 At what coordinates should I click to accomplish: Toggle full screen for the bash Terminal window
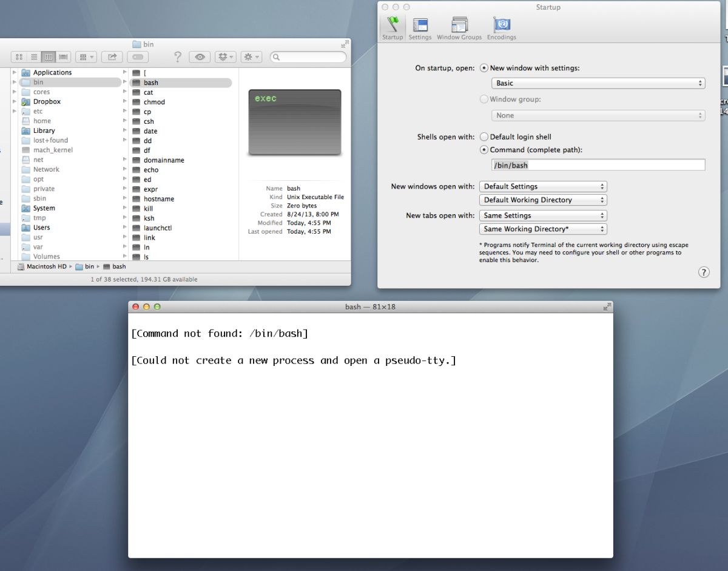coord(607,307)
